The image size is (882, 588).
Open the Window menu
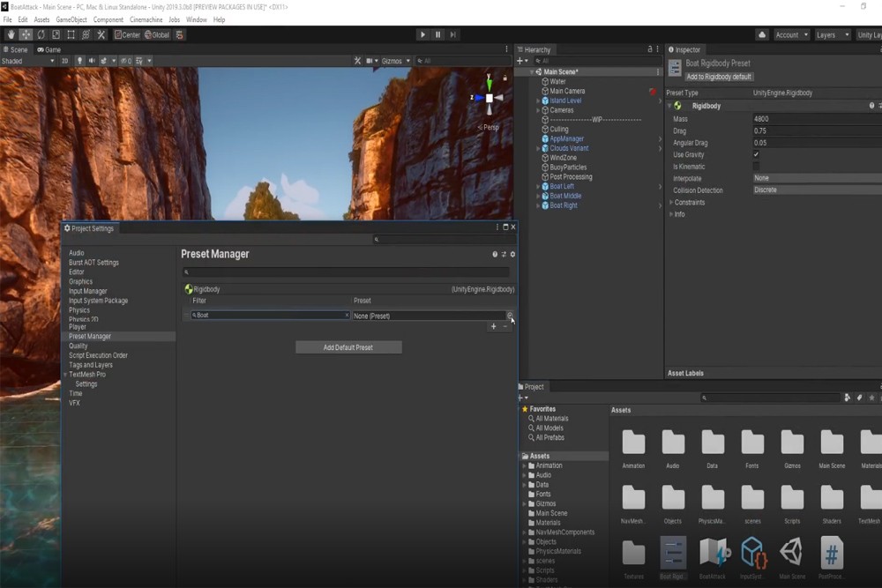click(x=197, y=19)
